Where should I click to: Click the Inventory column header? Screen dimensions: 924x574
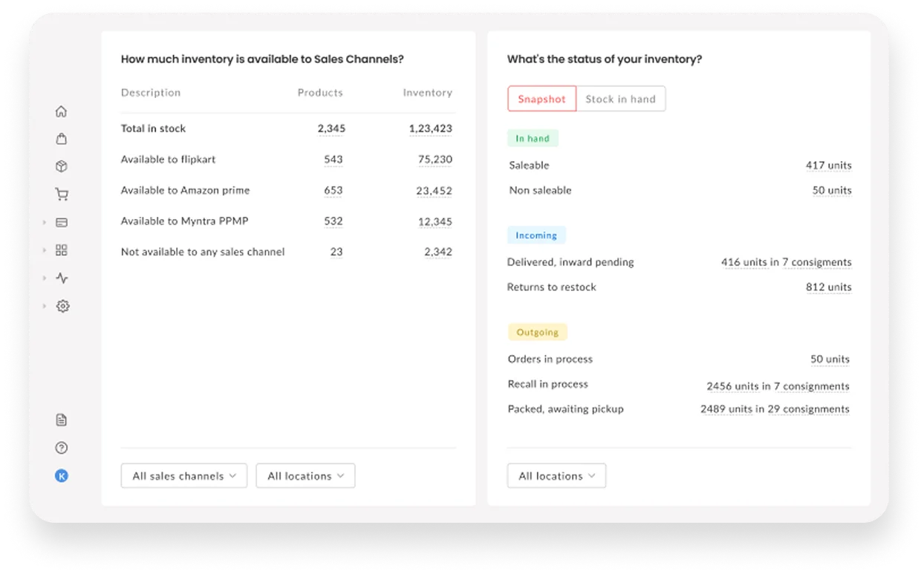click(427, 93)
